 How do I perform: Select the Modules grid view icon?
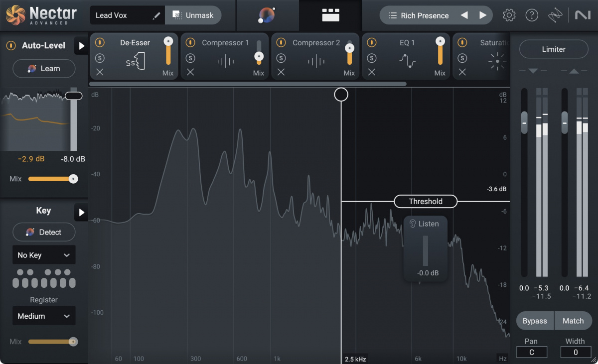pos(330,15)
